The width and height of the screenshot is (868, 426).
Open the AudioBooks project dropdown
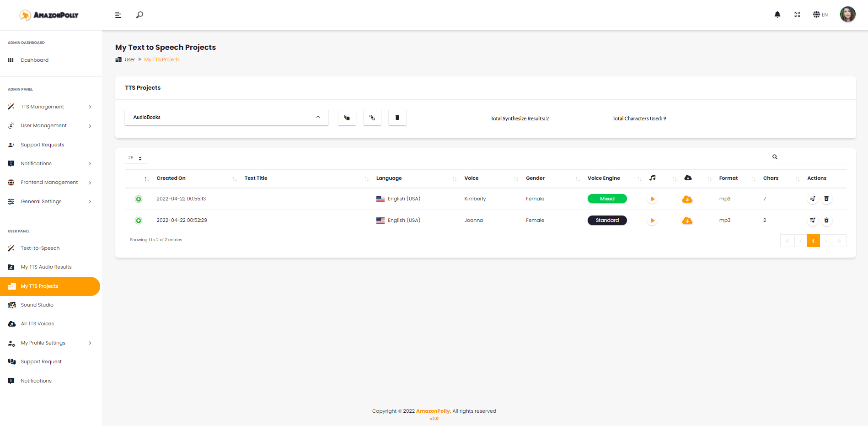[226, 117]
